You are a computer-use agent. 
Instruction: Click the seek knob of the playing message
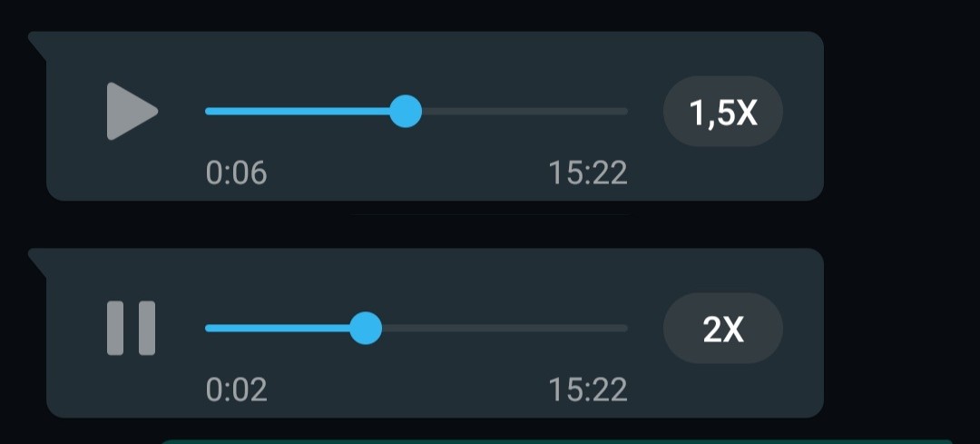[366, 329]
